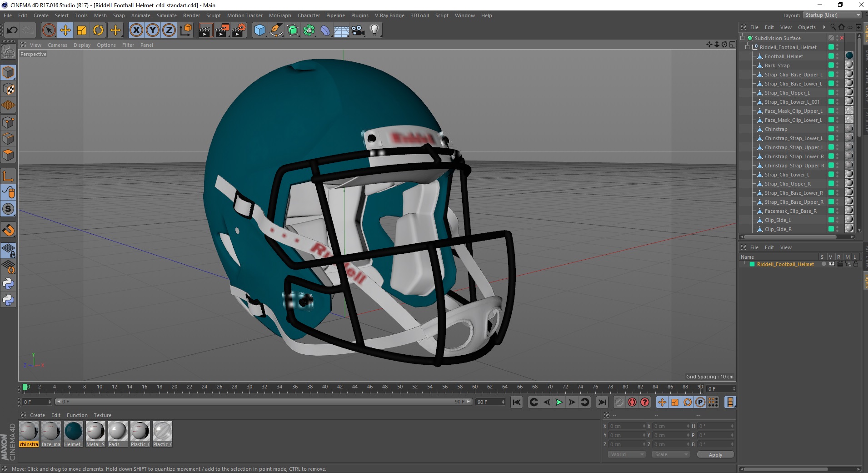The height and width of the screenshot is (473, 868).
Task: Switch to Model mode
Action: [x=8, y=72]
